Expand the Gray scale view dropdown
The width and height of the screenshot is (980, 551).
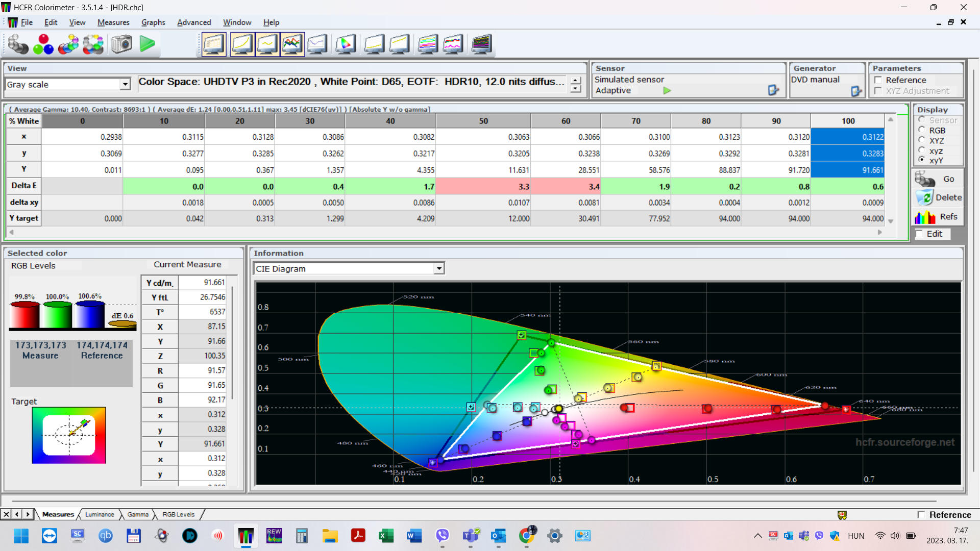click(125, 85)
